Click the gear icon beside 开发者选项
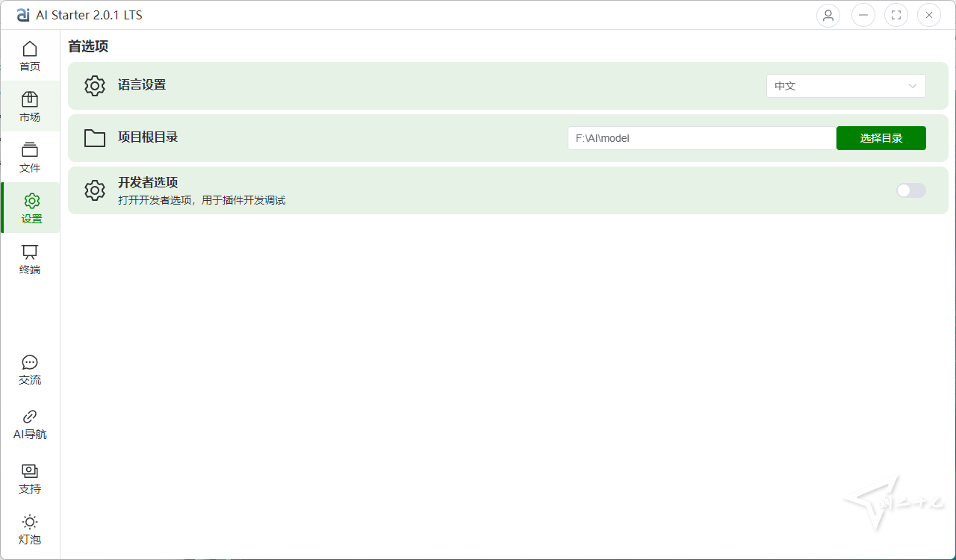Screen dimensions: 956x560 (x=95, y=190)
